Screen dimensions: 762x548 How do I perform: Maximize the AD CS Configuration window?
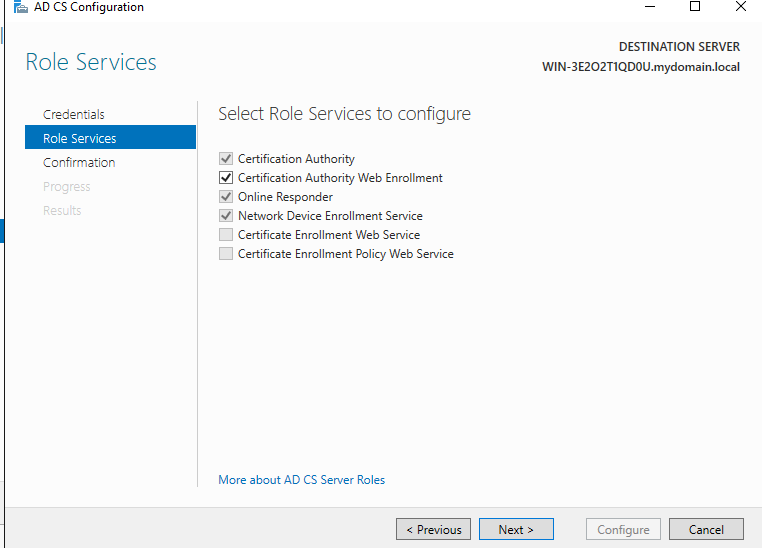tap(695, 7)
